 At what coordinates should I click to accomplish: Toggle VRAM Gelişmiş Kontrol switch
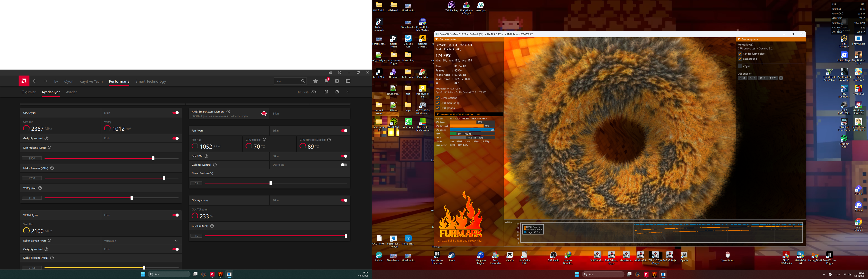point(176,249)
